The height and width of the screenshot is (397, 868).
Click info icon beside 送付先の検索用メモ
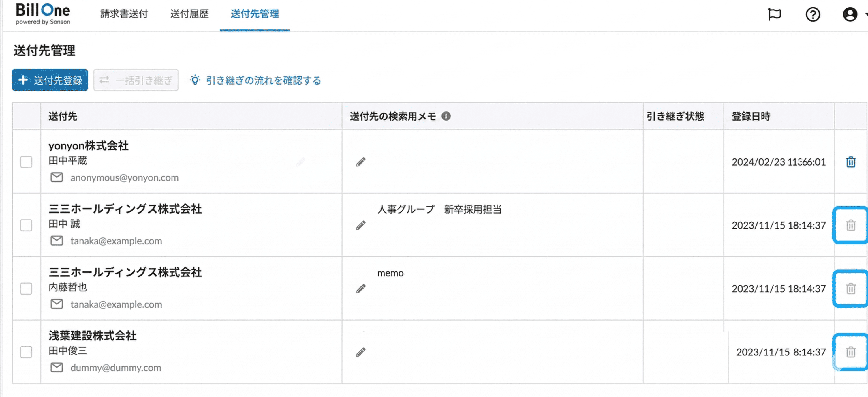[446, 116]
